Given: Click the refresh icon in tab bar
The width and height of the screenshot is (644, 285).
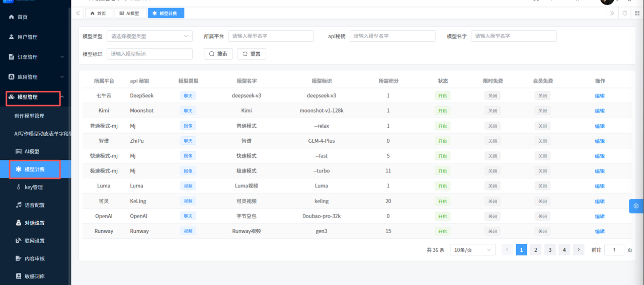Looking at the screenshot, I should click(625, 13).
